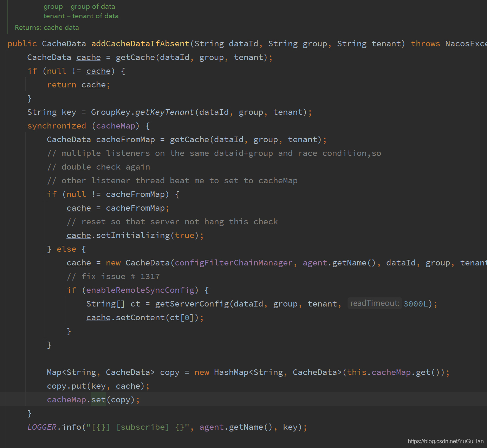487x448 pixels.
Task: Click the 'other listener thread beat me' comment
Action: [x=172, y=180]
